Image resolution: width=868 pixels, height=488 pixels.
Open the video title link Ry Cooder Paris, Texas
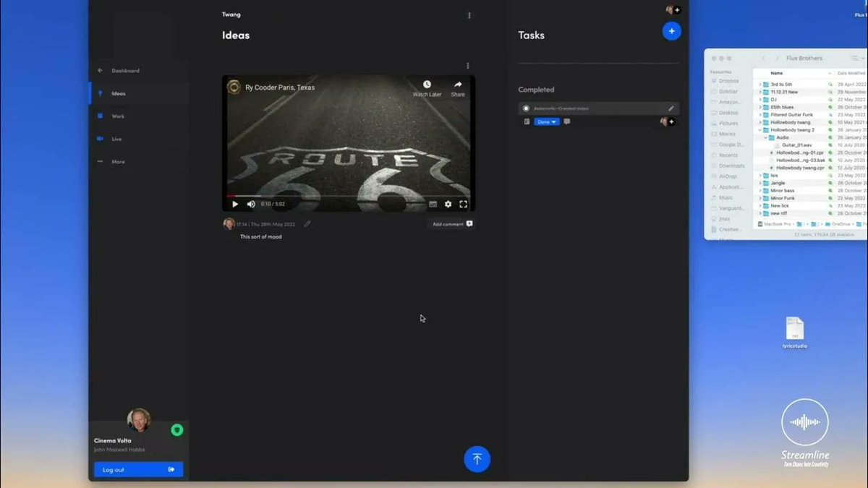point(280,87)
